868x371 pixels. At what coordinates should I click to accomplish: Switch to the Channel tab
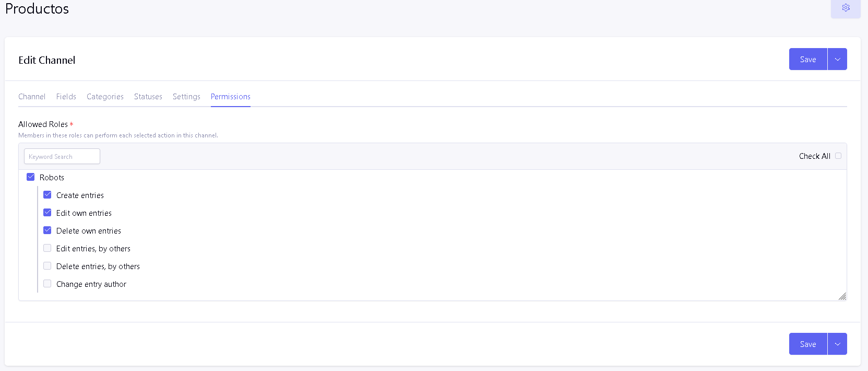coord(32,97)
